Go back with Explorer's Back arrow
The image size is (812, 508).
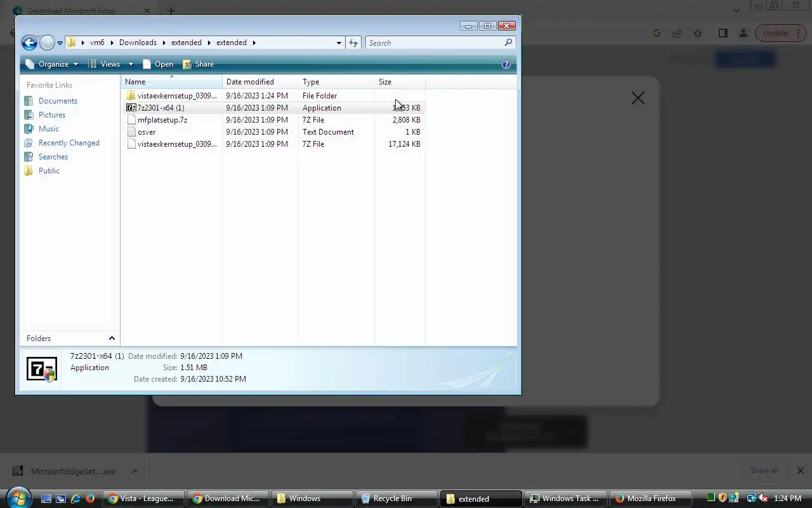[29, 43]
